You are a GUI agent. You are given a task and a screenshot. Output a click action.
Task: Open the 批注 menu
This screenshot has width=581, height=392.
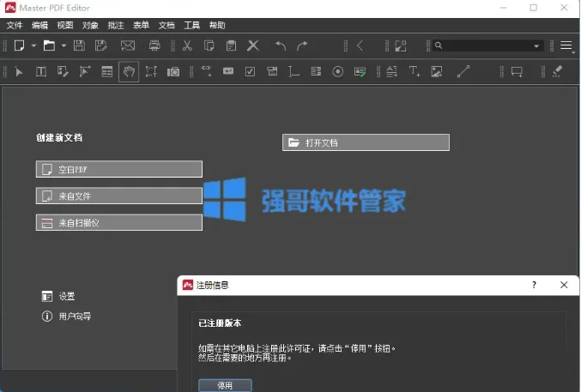[x=116, y=25]
